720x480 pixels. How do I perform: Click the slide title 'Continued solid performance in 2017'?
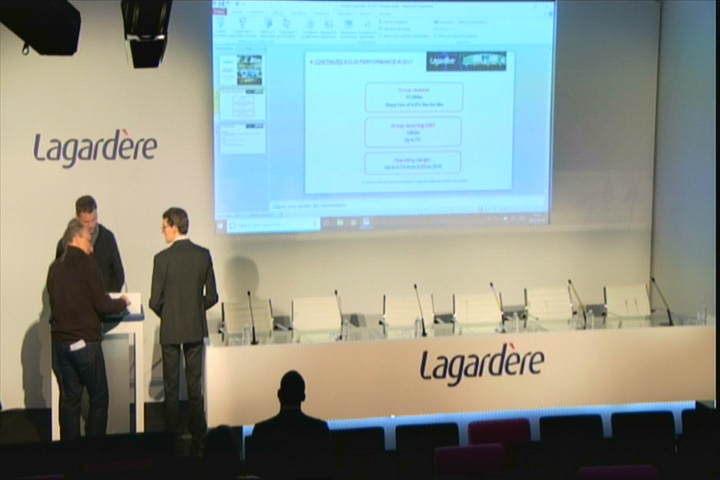(x=361, y=62)
